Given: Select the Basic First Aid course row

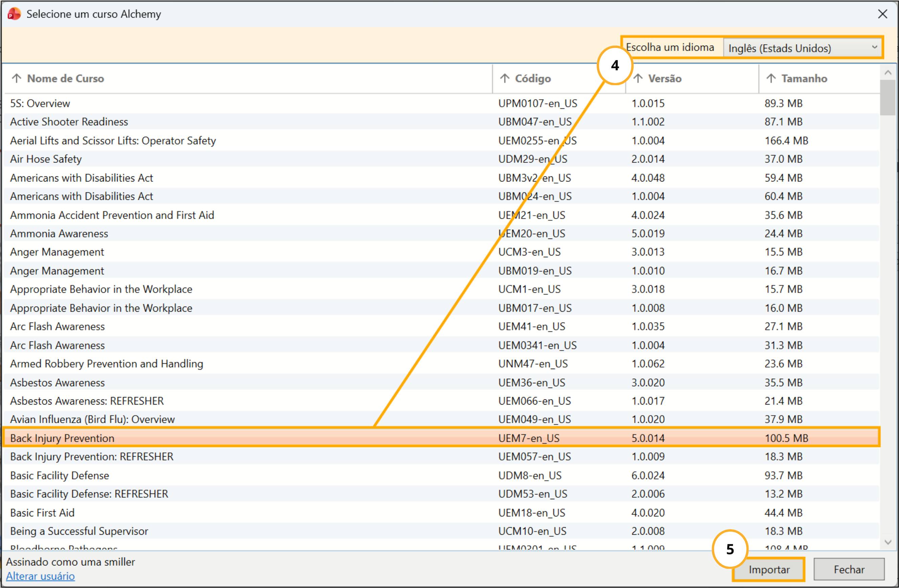Looking at the screenshot, I should [x=42, y=513].
